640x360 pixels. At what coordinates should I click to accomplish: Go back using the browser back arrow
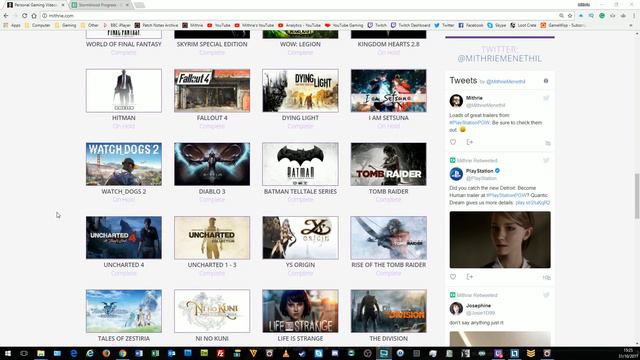coord(6,16)
